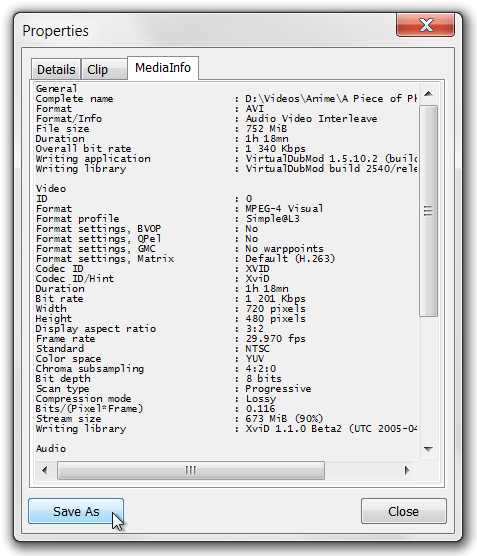Click the 'Chroma subsampling' label

pyautogui.click(x=90, y=369)
